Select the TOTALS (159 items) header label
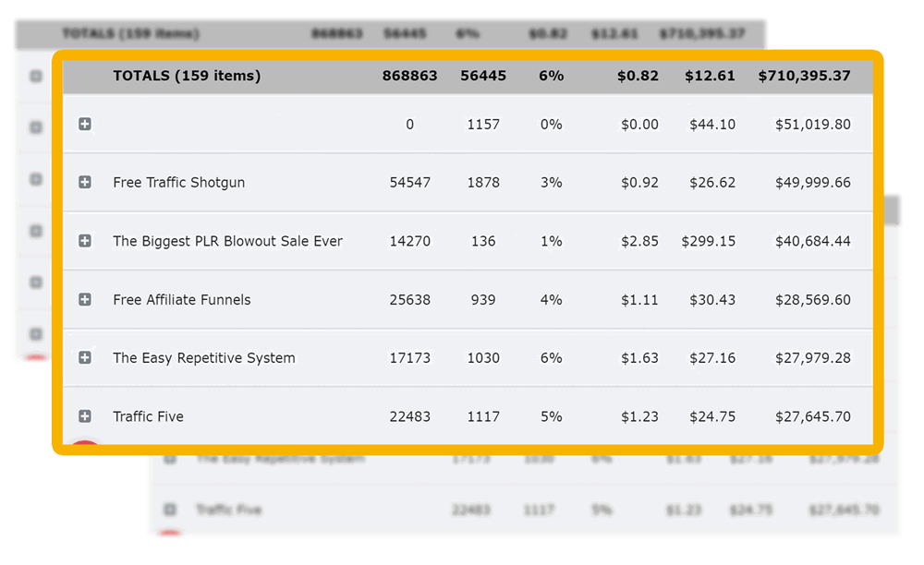The image size is (924, 565). tap(187, 76)
